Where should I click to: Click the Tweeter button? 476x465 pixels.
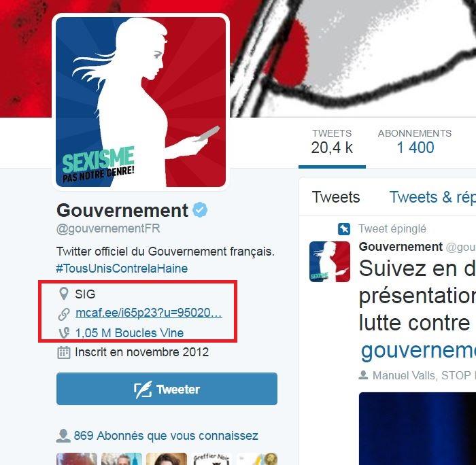pos(167,389)
